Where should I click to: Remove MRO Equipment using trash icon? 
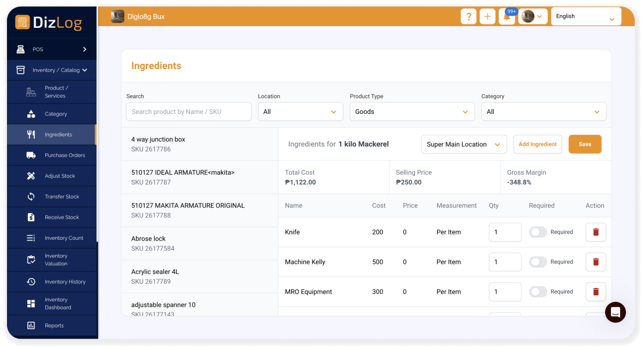click(x=595, y=292)
